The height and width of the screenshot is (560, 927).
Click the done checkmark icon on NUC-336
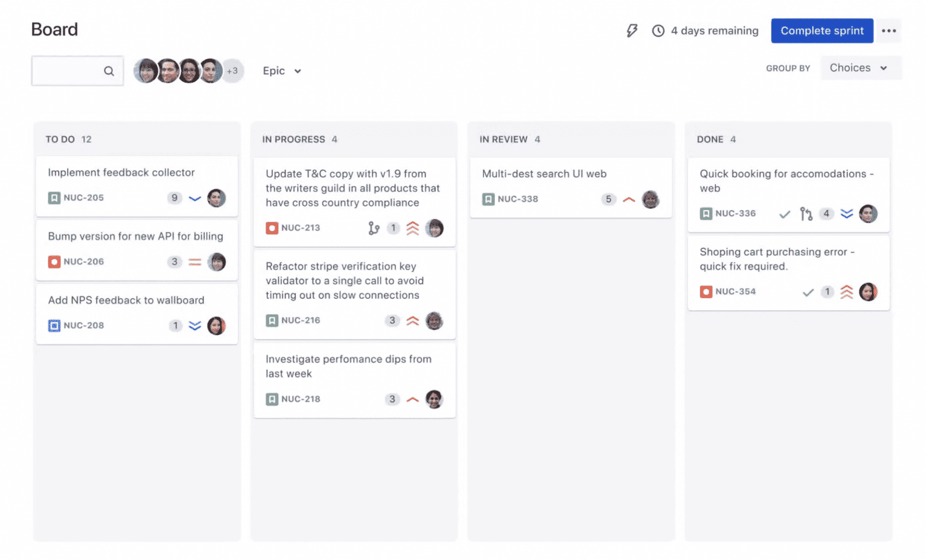pyautogui.click(x=785, y=214)
